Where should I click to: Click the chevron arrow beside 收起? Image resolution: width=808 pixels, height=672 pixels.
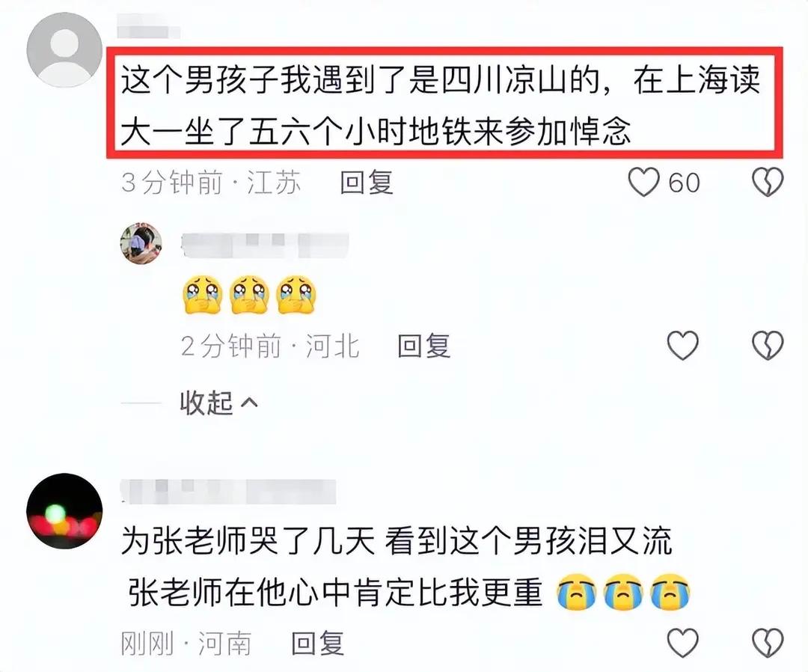[x=249, y=403]
